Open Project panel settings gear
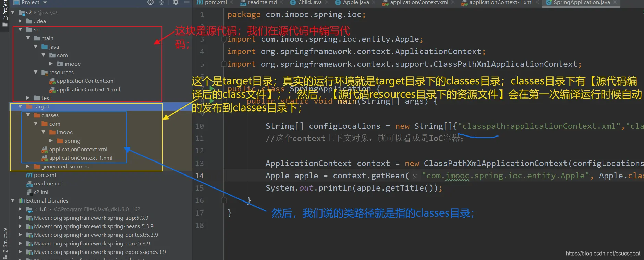Image resolution: width=644 pixels, height=260 pixels. tap(176, 2)
